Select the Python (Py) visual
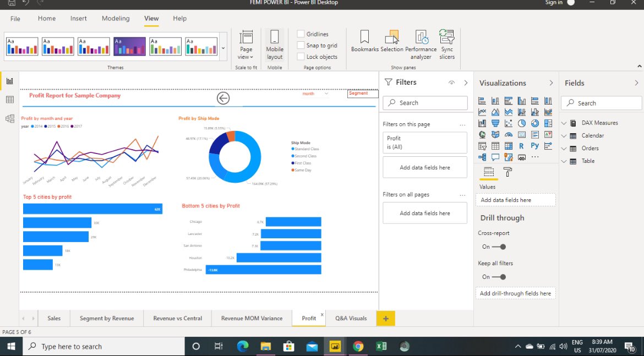The width and height of the screenshot is (644, 356). [535, 146]
